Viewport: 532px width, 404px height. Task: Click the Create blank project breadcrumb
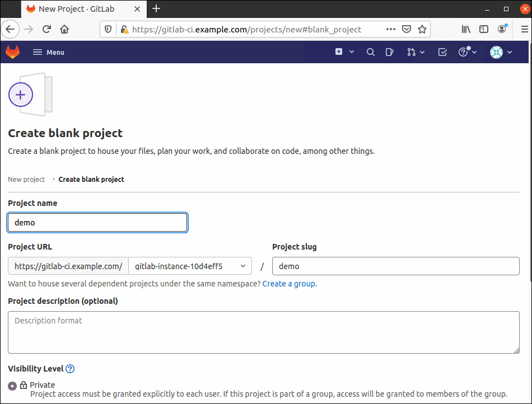pyautogui.click(x=91, y=179)
